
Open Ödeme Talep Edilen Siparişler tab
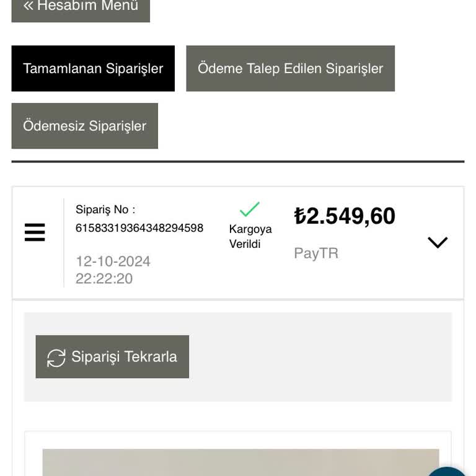pos(290,68)
